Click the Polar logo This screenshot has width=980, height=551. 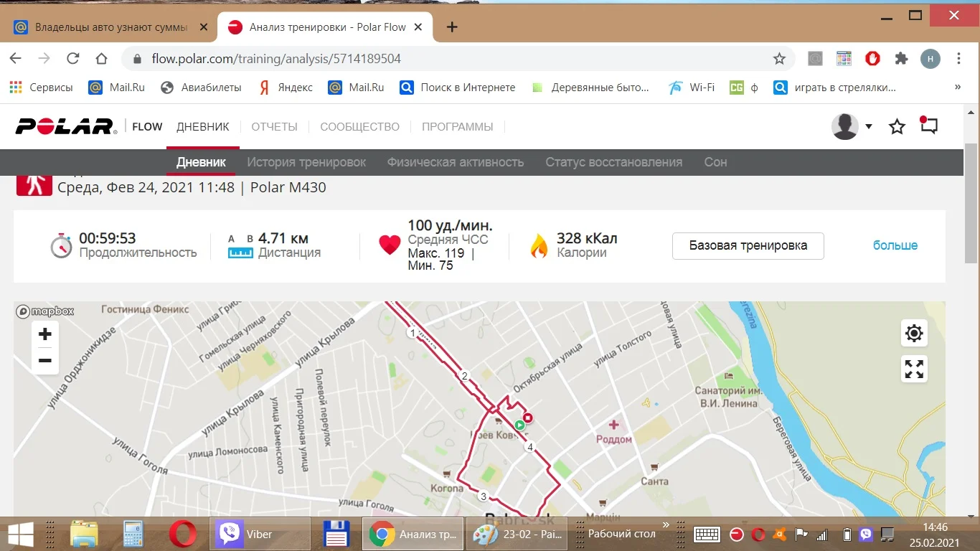pos(66,126)
